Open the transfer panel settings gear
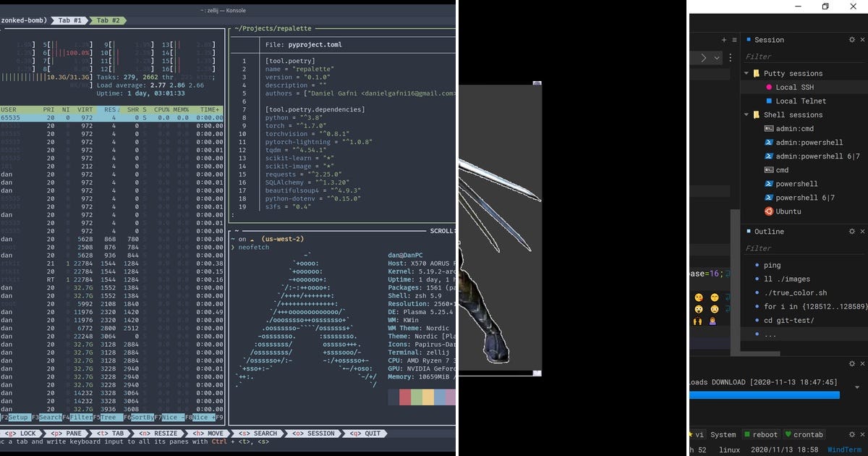This screenshot has width=868, height=456. 851,364
